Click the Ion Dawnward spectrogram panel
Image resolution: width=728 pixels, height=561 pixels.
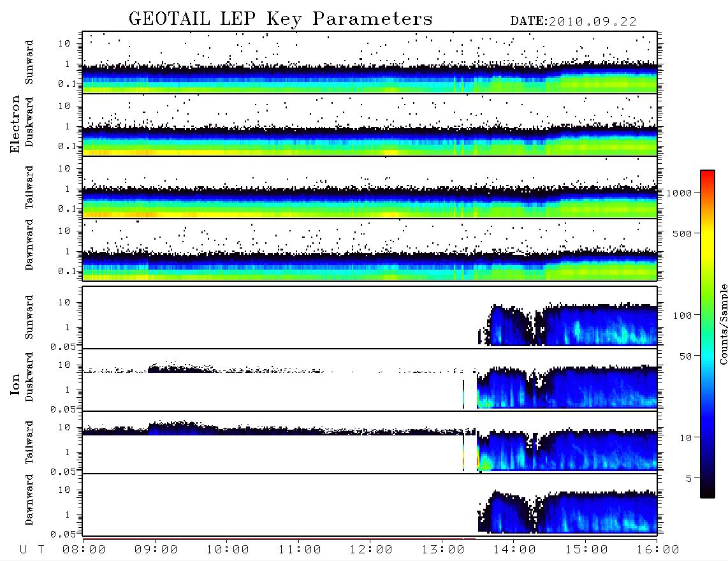point(370,505)
